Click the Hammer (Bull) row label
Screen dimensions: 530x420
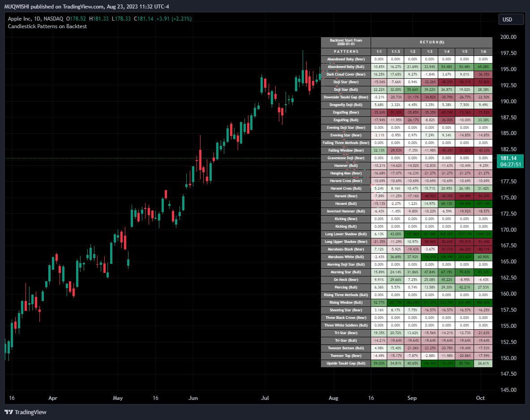[x=346, y=165]
